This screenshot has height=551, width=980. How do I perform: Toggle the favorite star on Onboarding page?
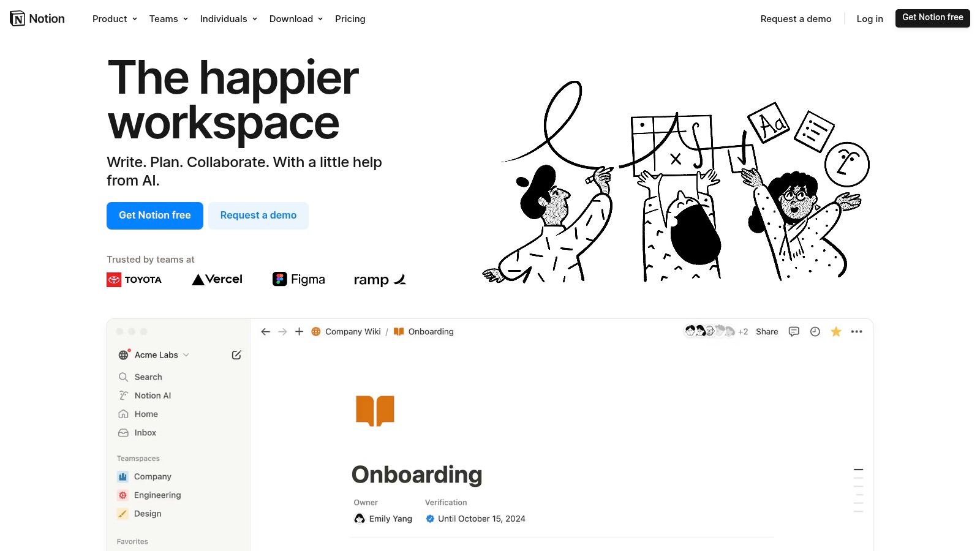click(835, 332)
